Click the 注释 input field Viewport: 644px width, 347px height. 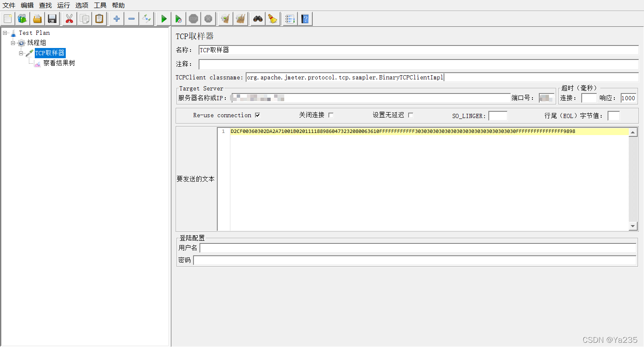click(x=418, y=64)
